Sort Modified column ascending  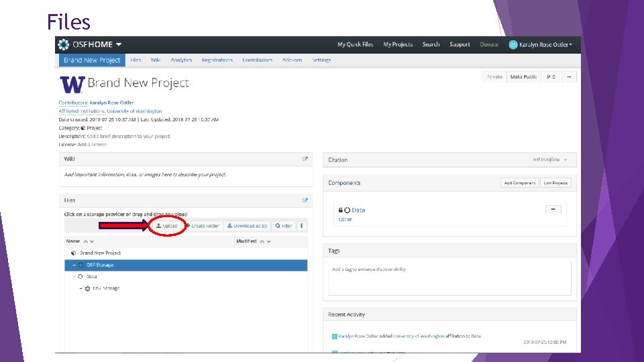[x=262, y=241]
